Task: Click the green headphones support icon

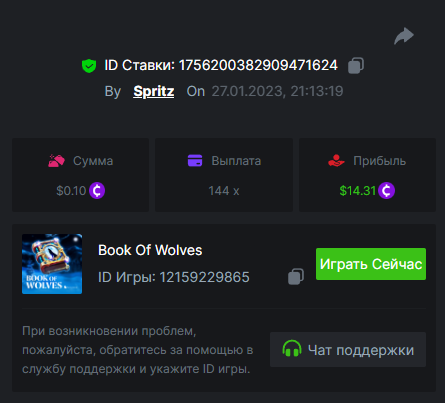Action: coord(292,349)
